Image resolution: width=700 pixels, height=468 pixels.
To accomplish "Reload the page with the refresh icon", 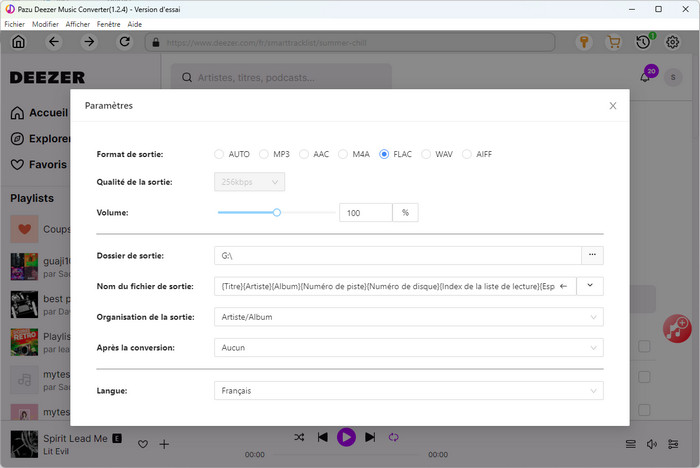I will pos(124,42).
